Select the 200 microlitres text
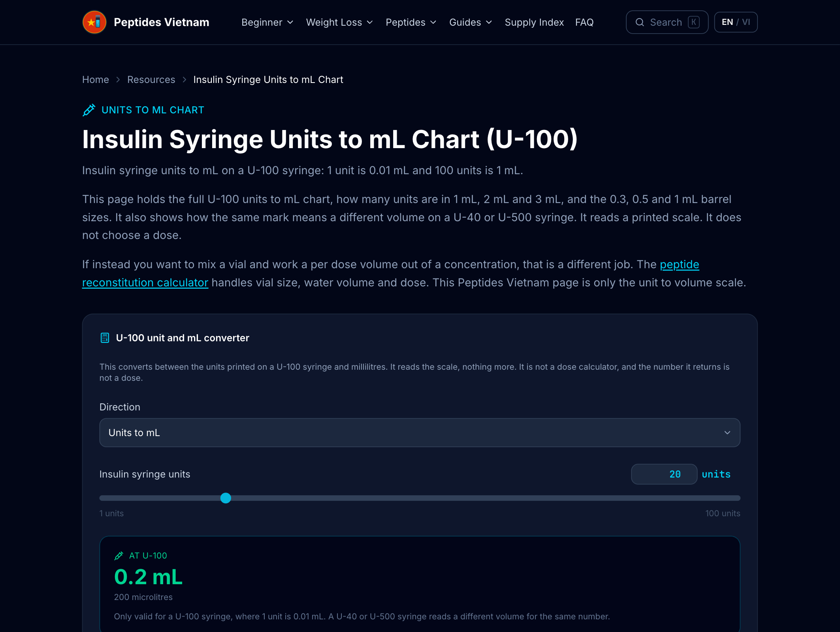The image size is (840, 632). click(143, 597)
